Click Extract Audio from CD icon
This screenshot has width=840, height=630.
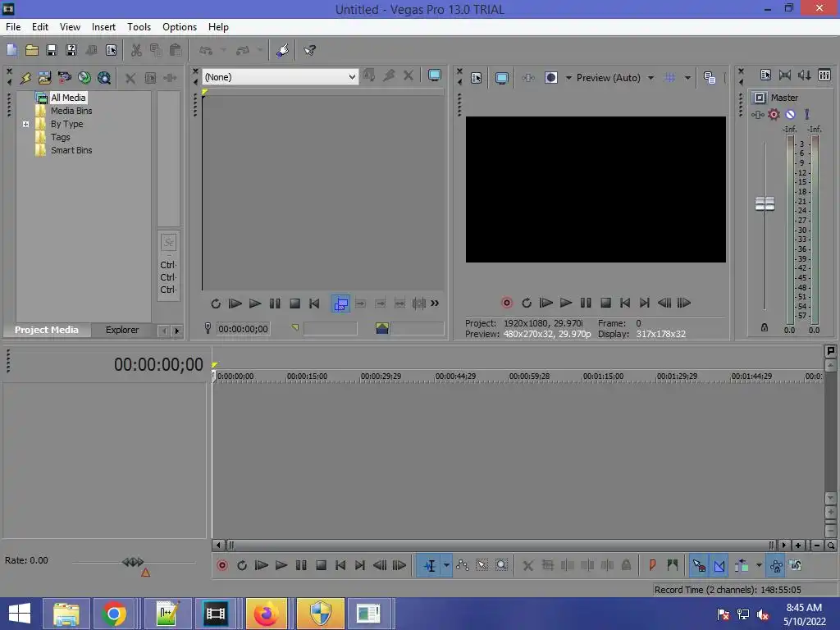point(84,78)
